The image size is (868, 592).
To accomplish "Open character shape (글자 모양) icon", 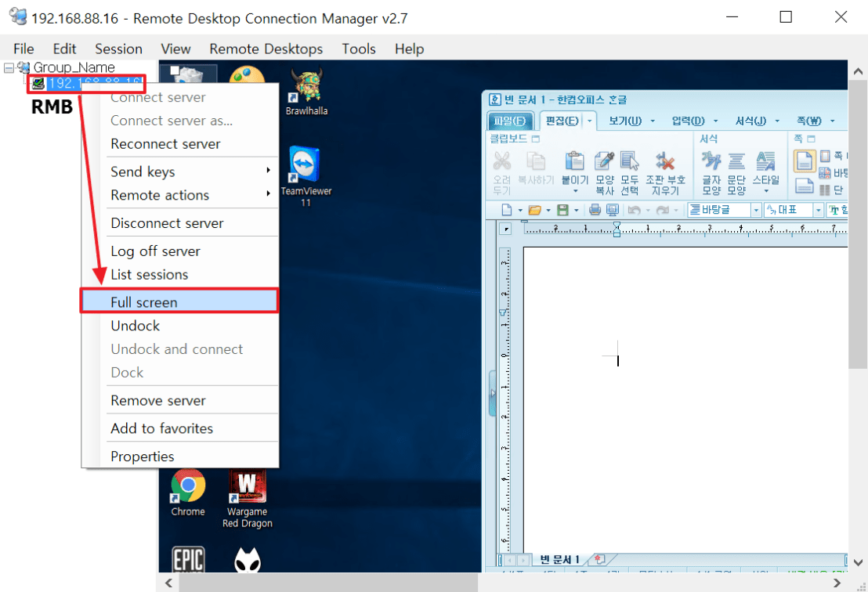I will tap(711, 162).
